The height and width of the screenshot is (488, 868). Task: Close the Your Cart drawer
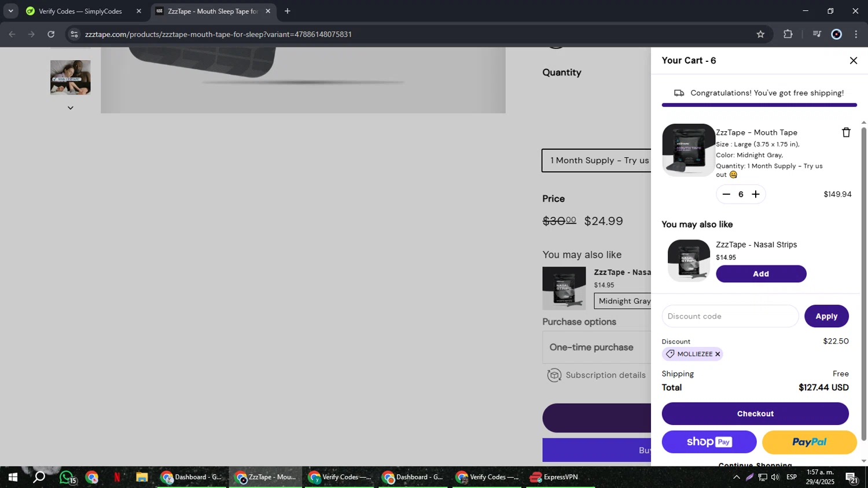click(x=853, y=61)
